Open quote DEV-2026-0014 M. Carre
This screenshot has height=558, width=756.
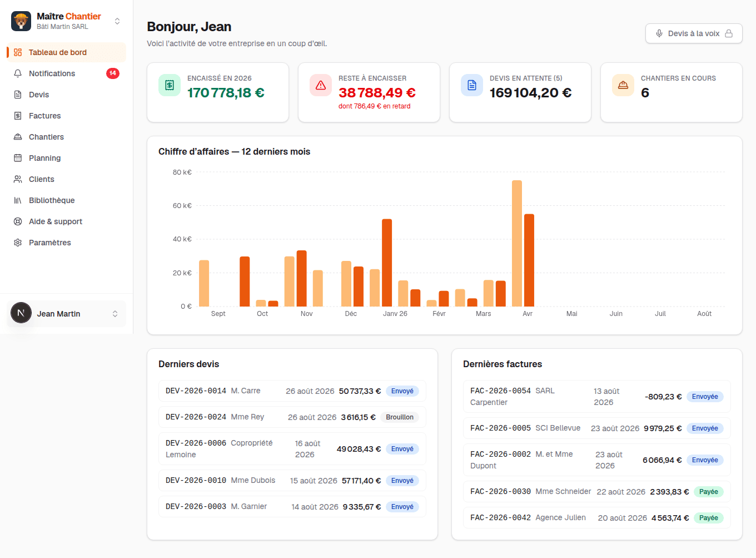pyautogui.click(x=292, y=391)
